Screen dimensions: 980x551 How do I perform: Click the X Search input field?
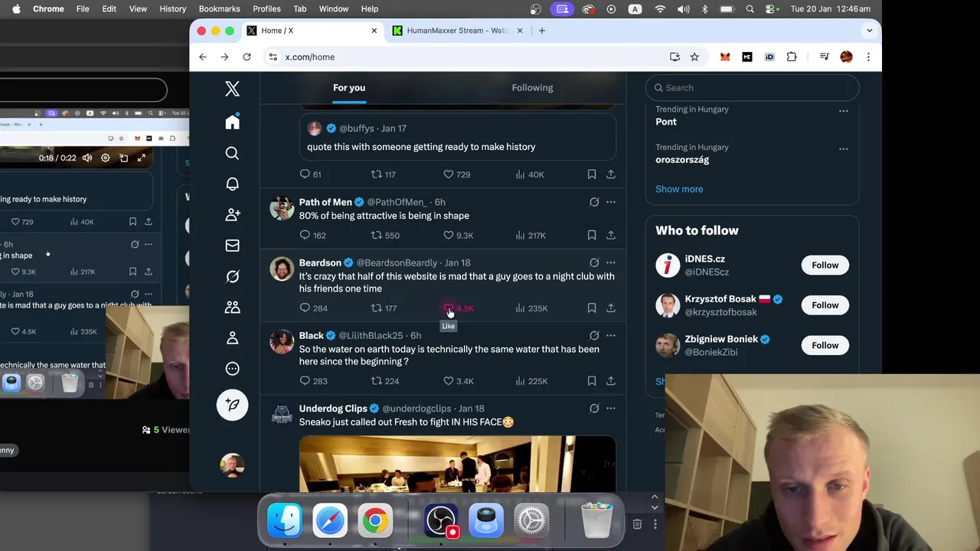752,88
